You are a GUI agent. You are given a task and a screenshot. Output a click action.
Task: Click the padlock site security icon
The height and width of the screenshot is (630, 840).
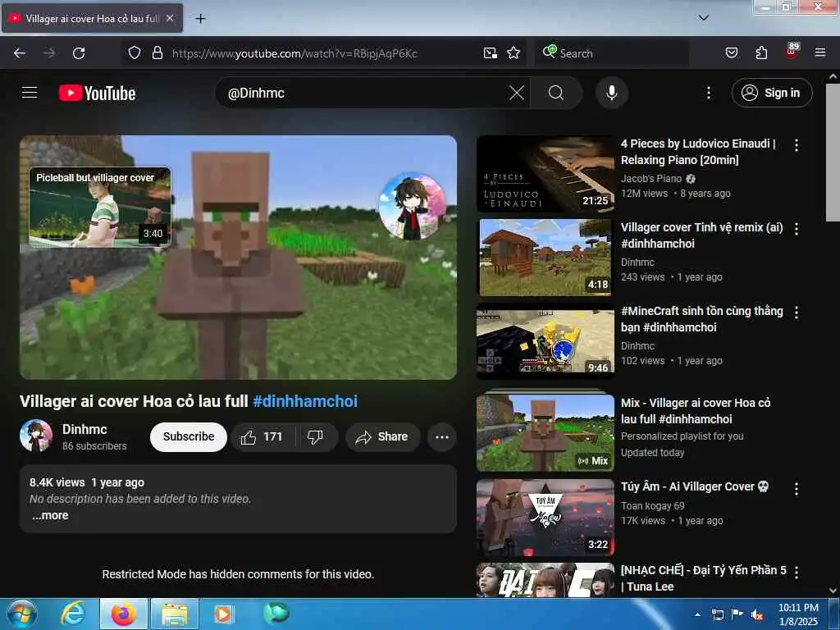157,52
